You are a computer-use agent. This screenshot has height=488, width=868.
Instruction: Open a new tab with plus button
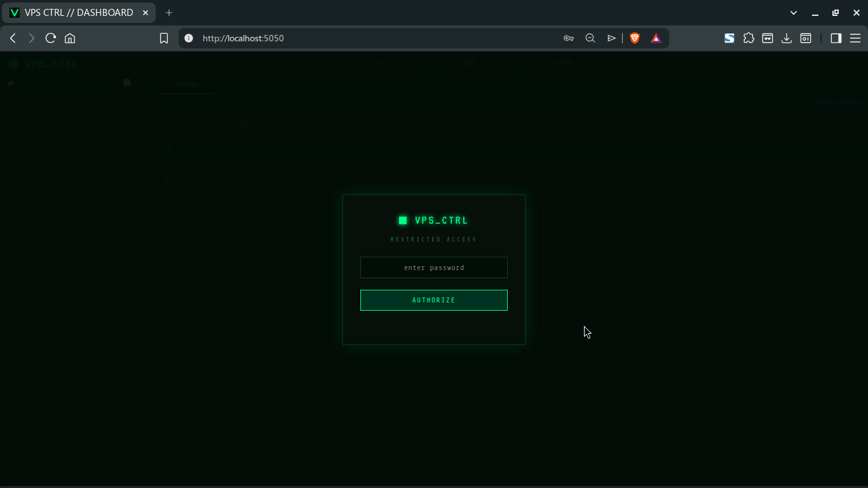tap(169, 13)
